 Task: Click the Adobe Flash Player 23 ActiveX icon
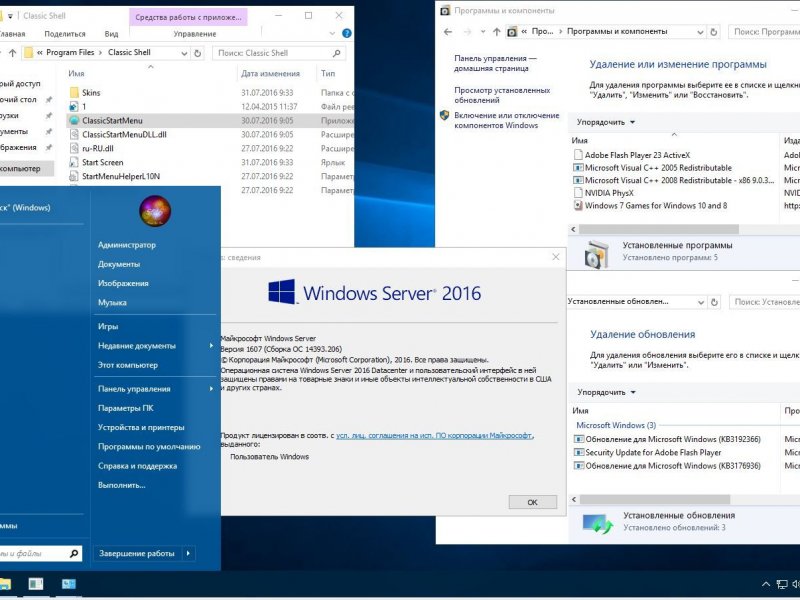click(x=578, y=155)
